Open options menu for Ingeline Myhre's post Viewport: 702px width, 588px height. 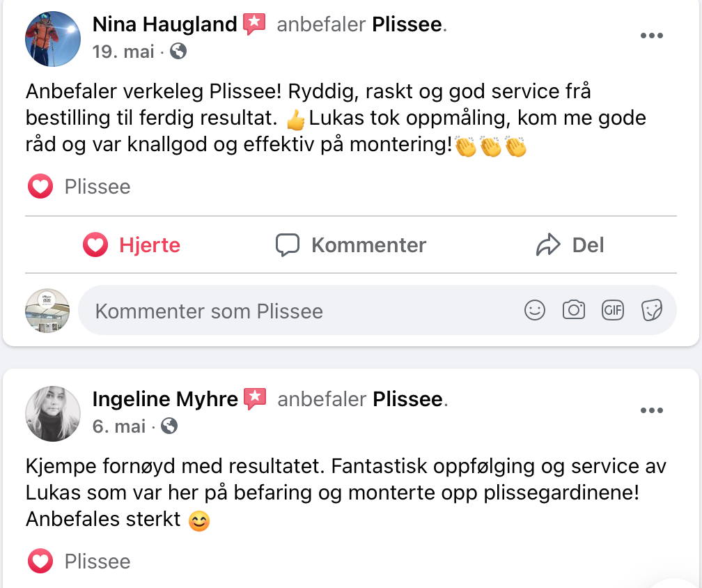pos(651,411)
